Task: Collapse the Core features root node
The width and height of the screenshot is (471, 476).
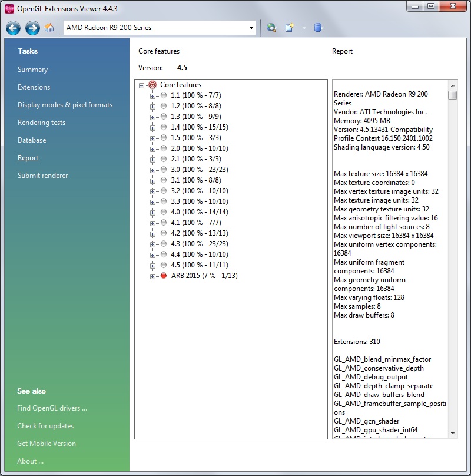Action: pos(141,85)
